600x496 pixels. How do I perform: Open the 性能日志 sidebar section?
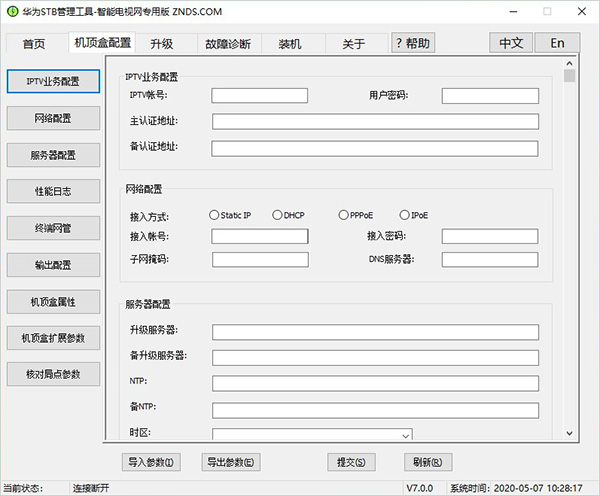click(x=53, y=191)
